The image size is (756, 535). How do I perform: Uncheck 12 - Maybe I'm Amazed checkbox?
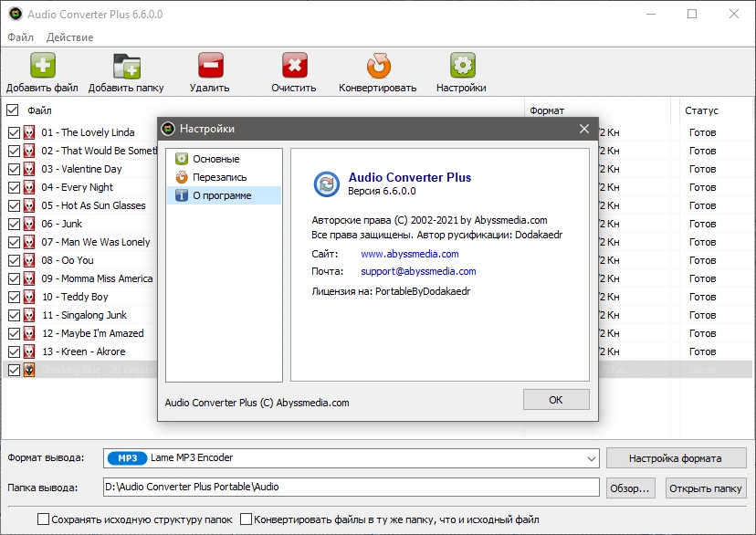point(15,333)
